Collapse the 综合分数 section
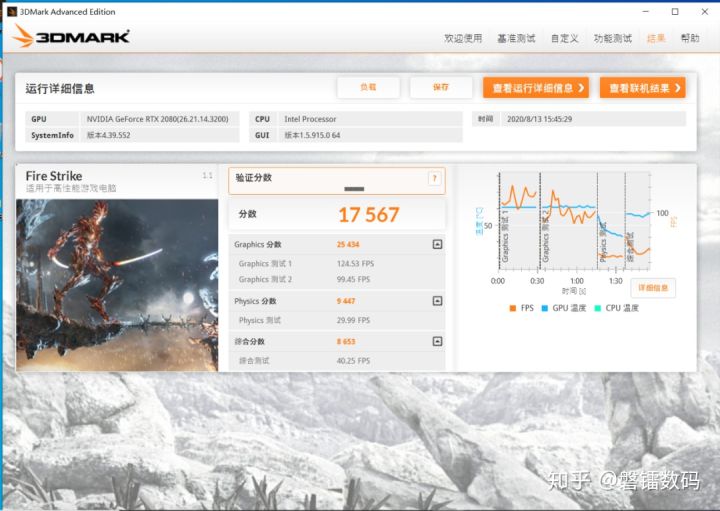Screen dimensions: 720x511 [x=437, y=341]
